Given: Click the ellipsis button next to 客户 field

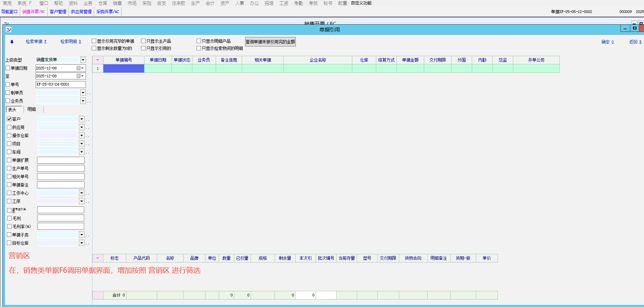Looking at the screenshot, I should tap(88, 119).
